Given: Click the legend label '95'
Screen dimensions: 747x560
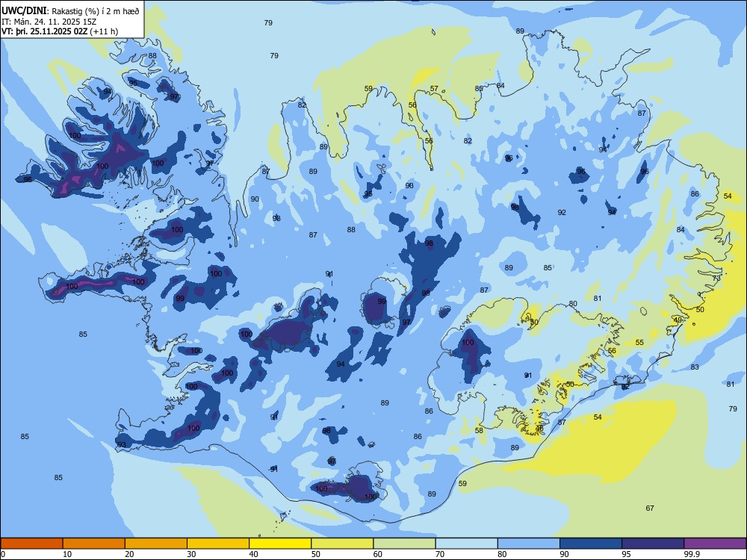Looking at the screenshot, I should 626,554.
